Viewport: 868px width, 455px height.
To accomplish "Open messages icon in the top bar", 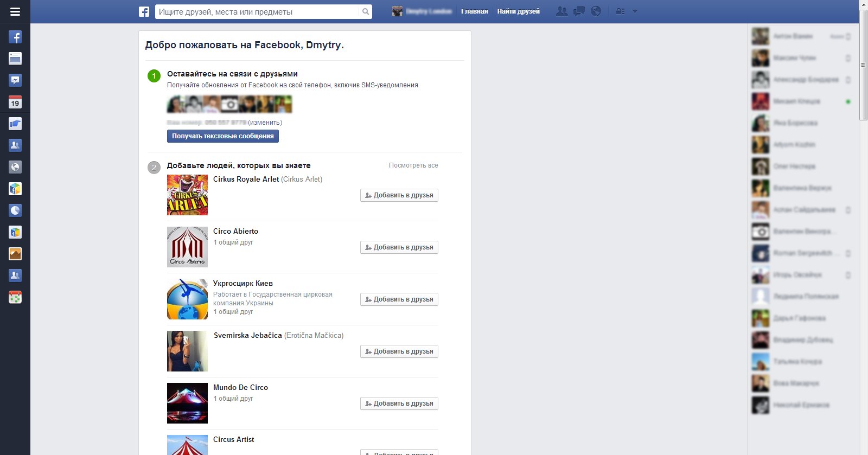I will pyautogui.click(x=579, y=11).
